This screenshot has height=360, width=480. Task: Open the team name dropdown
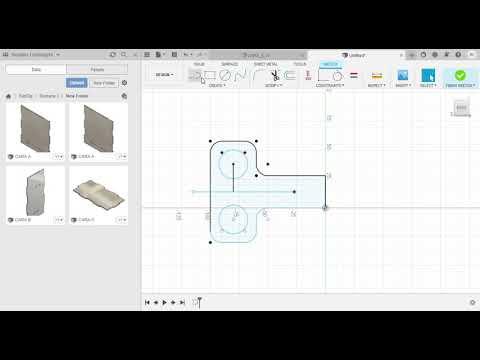(35, 54)
